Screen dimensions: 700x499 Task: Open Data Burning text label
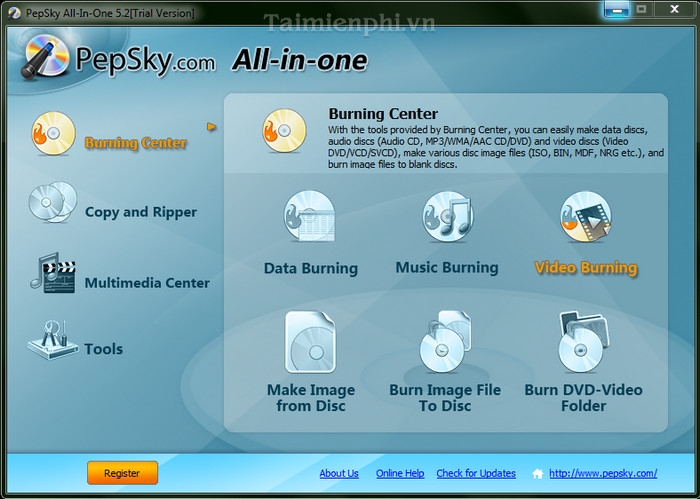[311, 268]
